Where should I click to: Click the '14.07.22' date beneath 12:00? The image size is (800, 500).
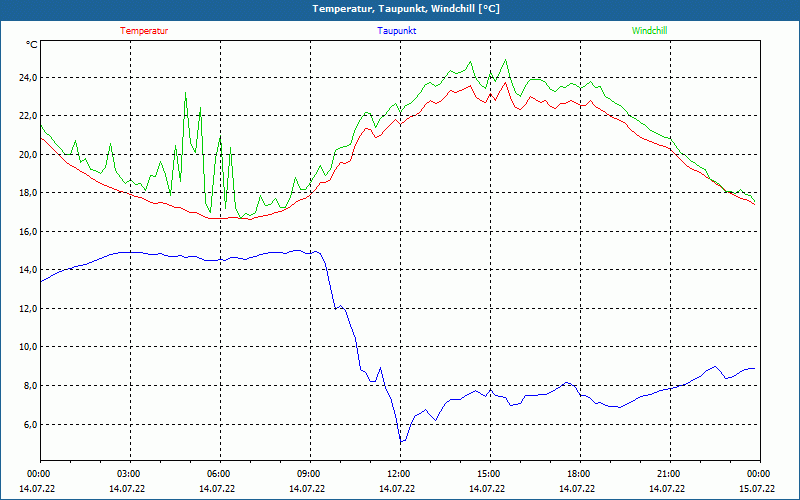click(x=397, y=488)
